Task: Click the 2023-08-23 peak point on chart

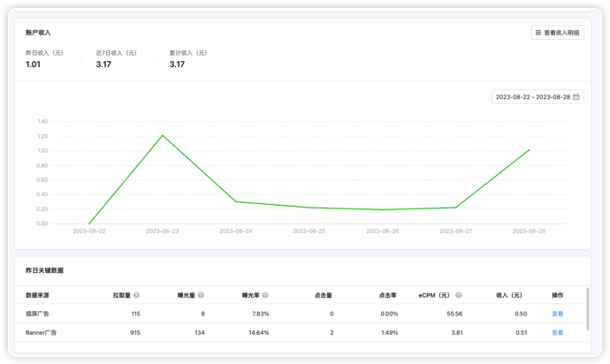Action: tap(163, 135)
